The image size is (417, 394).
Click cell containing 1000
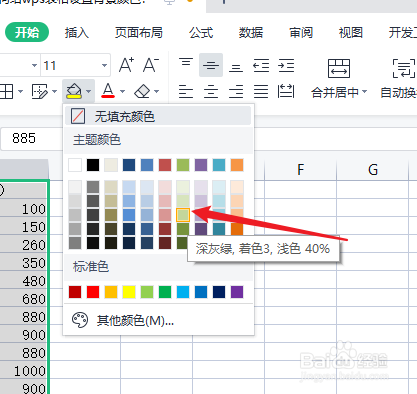(23, 371)
